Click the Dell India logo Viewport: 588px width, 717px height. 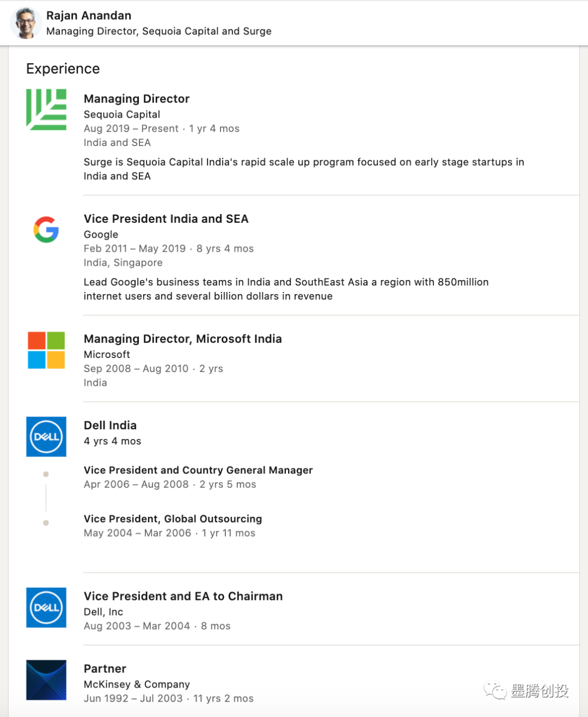point(46,436)
